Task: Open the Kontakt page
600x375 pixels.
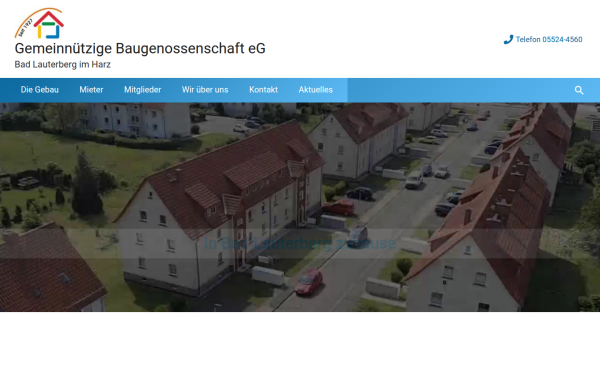Action: (x=263, y=90)
